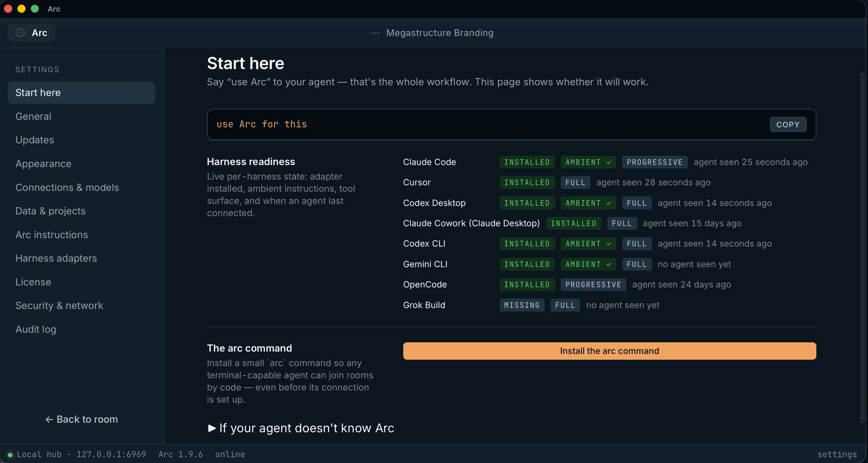Click the MISSING badge for Grok Build
Viewport: 868px width, 463px height.
coord(522,305)
